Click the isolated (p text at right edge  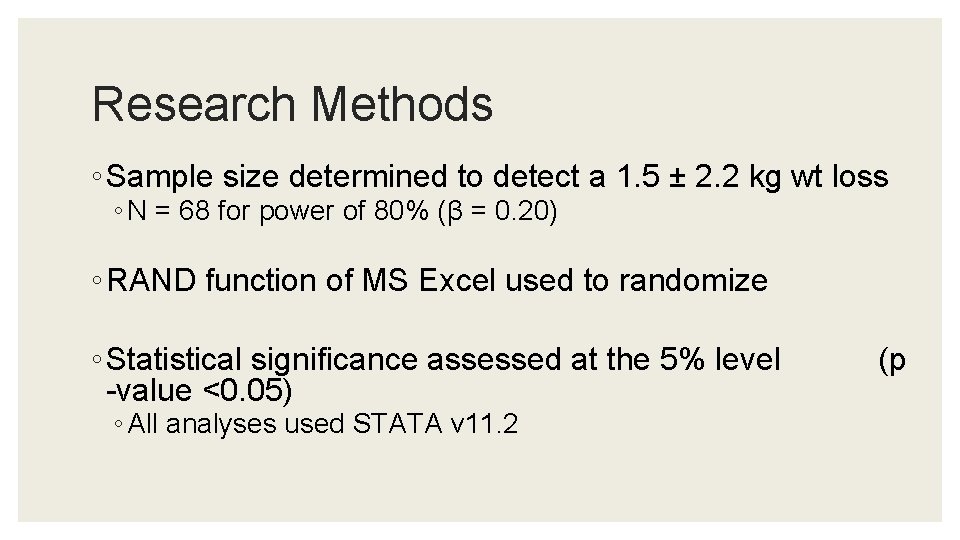tap(892, 361)
